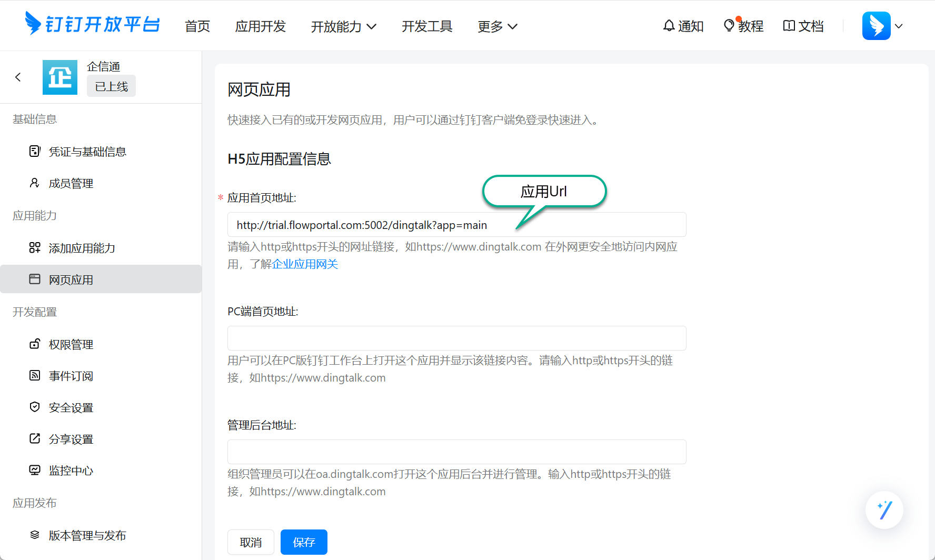The image size is (935, 560).
Task: Click the 成员管理 person icon
Action: [35, 183]
